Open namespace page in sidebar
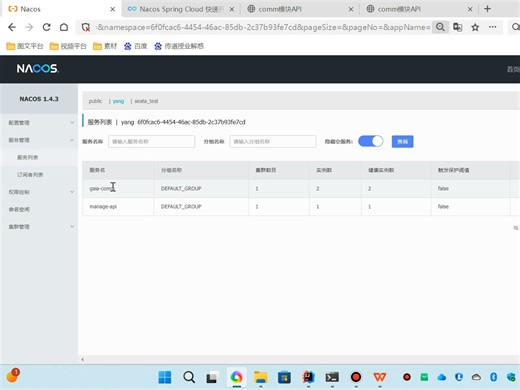This screenshot has height=390, width=520. pyautogui.click(x=19, y=209)
